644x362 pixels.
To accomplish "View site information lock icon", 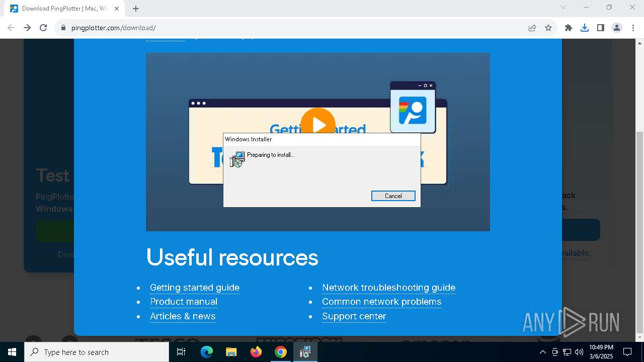I will (x=63, y=28).
